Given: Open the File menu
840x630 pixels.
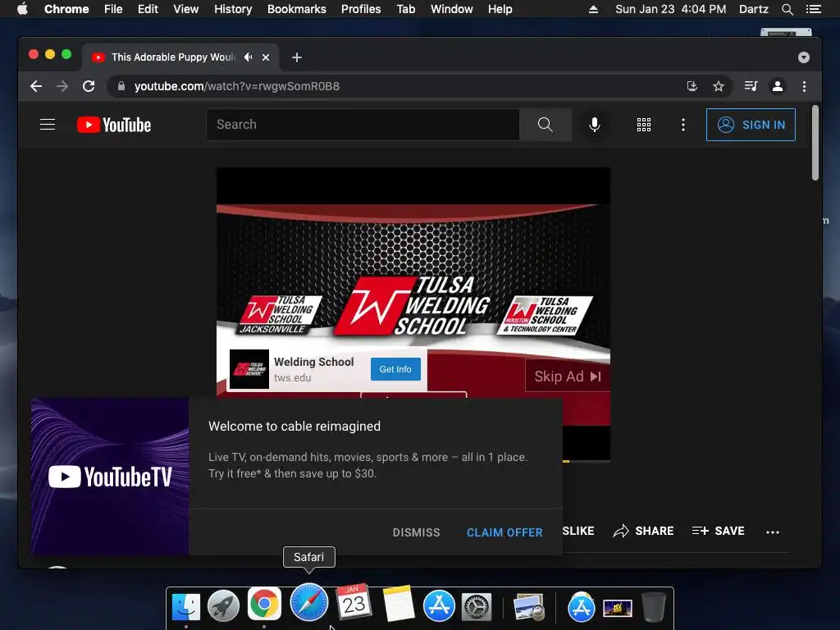Looking at the screenshot, I should click(x=113, y=9).
